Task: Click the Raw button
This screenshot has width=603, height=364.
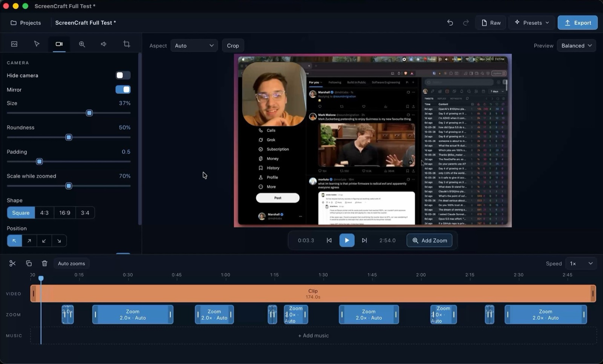Action: click(491, 23)
